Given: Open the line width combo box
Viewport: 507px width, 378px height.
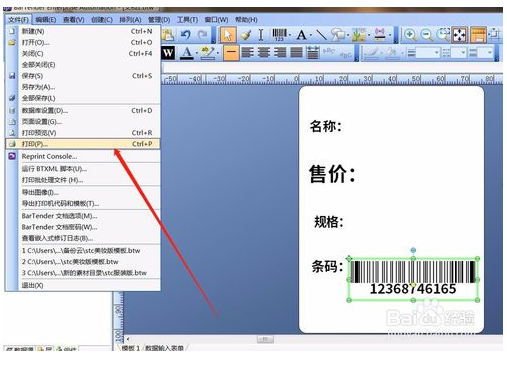Looking at the screenshot, I should click(x=428, y=53).
